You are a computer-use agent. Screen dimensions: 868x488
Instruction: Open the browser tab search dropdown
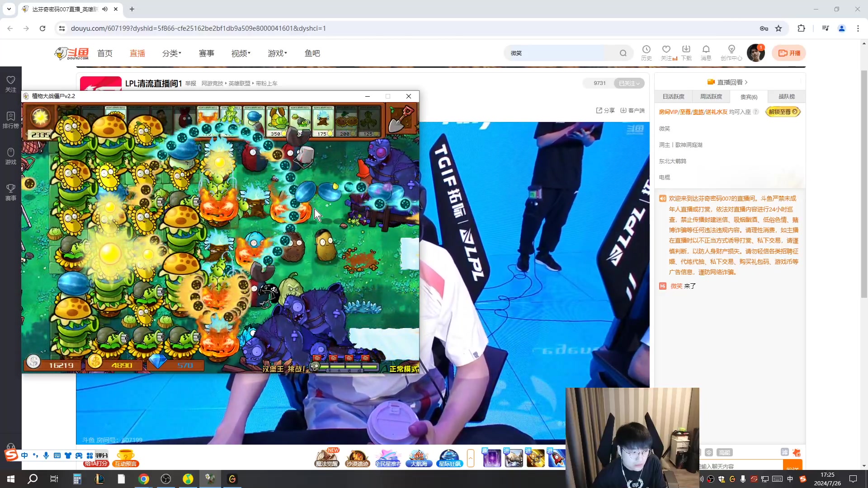pos(9,9)
